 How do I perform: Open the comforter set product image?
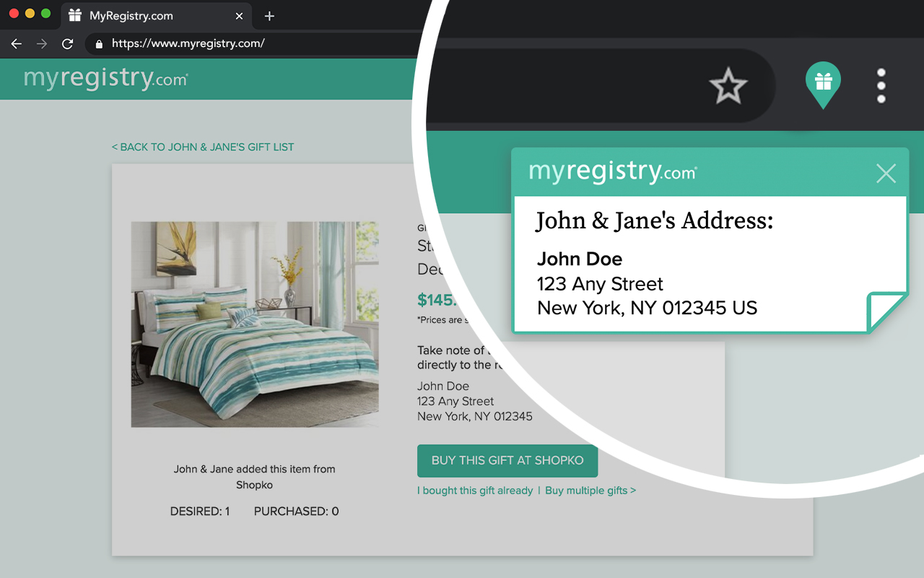[255, 324]
